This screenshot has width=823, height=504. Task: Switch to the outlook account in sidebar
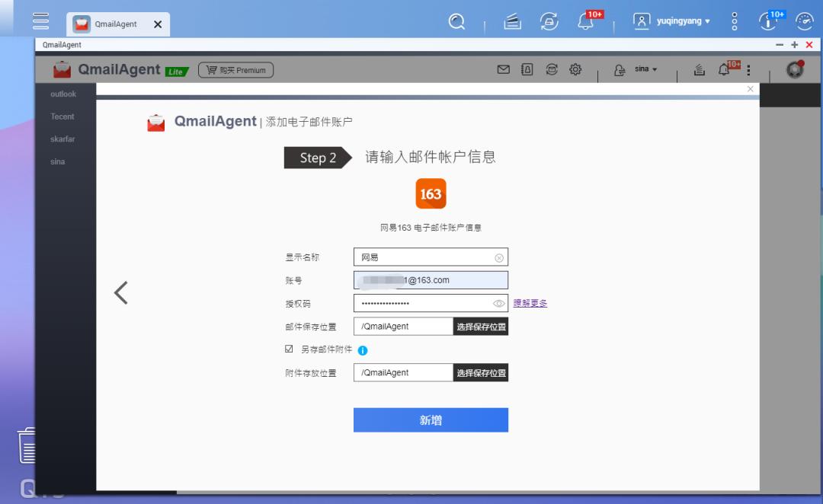pyautogui.click(x=63, y=94)
